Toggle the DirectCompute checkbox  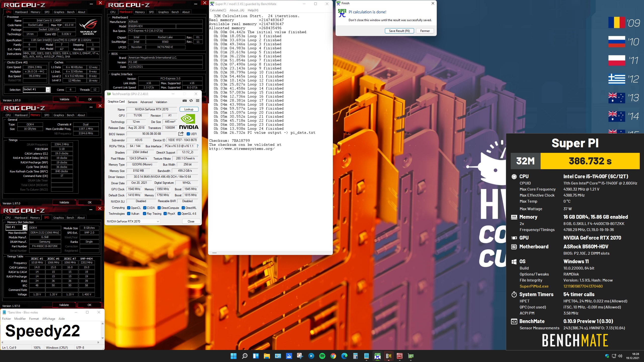(x=159, y=208)
